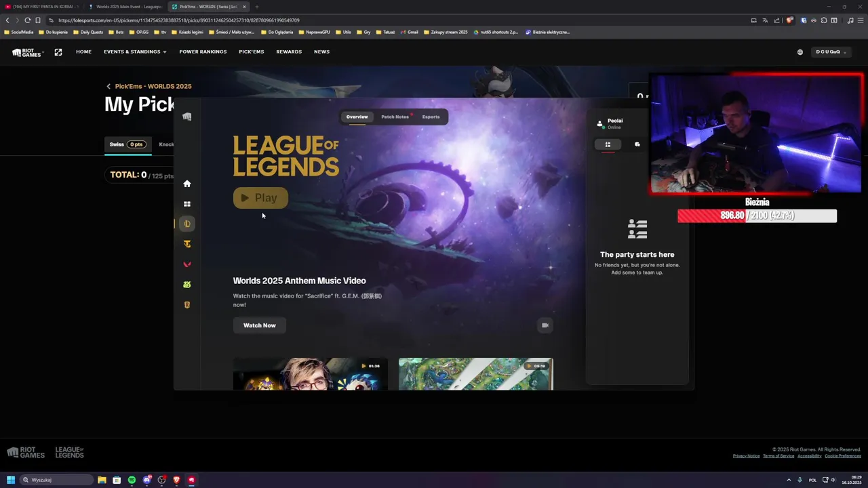Image resolution: width=868 pixels, height=488 pixels.
Task: Click the Watch Now button
Action: 260,325
